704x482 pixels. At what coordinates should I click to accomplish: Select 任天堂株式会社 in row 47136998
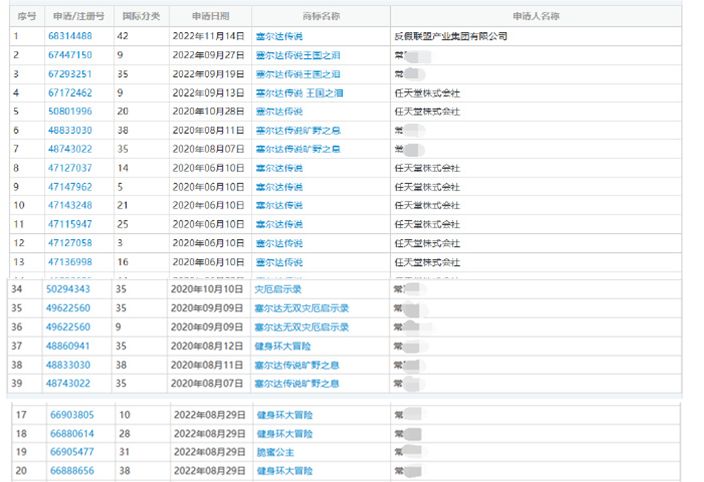(x=427, y=262)
